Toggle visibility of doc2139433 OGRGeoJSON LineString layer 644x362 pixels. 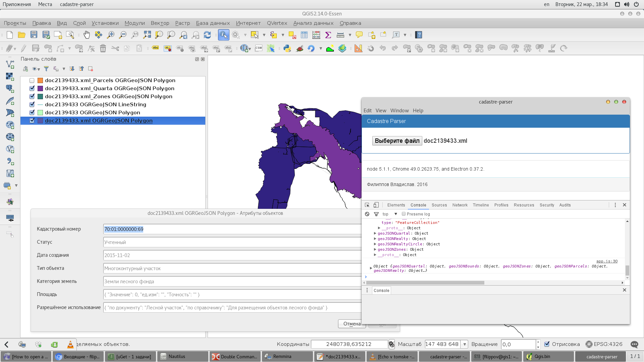32,104
